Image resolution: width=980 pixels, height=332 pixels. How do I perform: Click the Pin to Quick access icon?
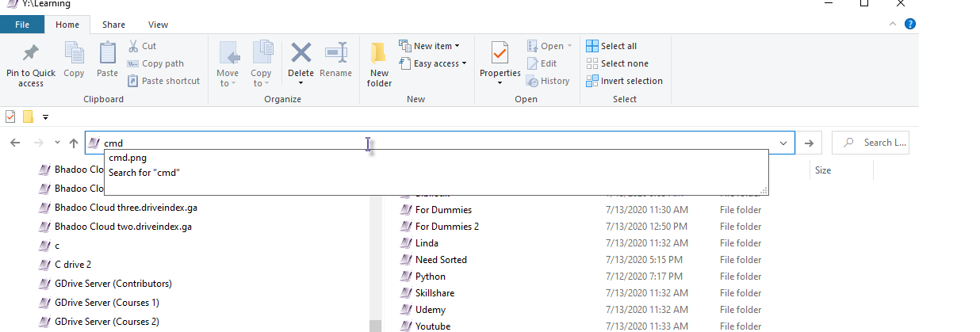click(x=31, y=54)
